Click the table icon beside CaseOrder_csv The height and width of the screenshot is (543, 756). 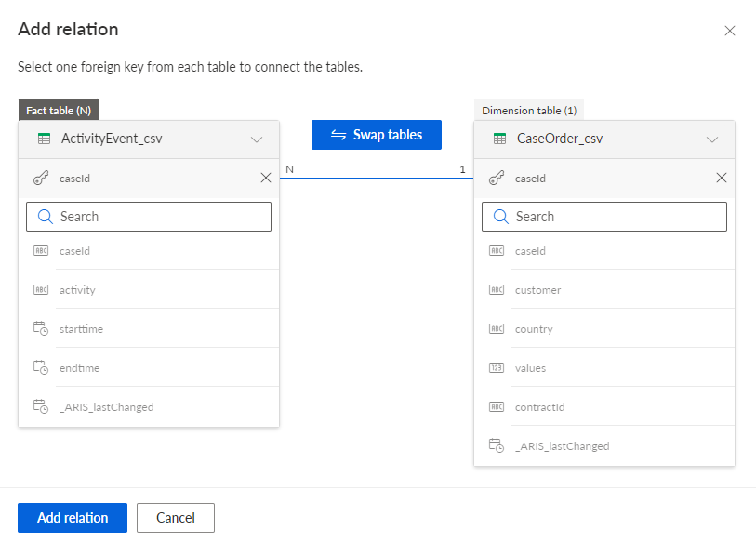point(499,139)
